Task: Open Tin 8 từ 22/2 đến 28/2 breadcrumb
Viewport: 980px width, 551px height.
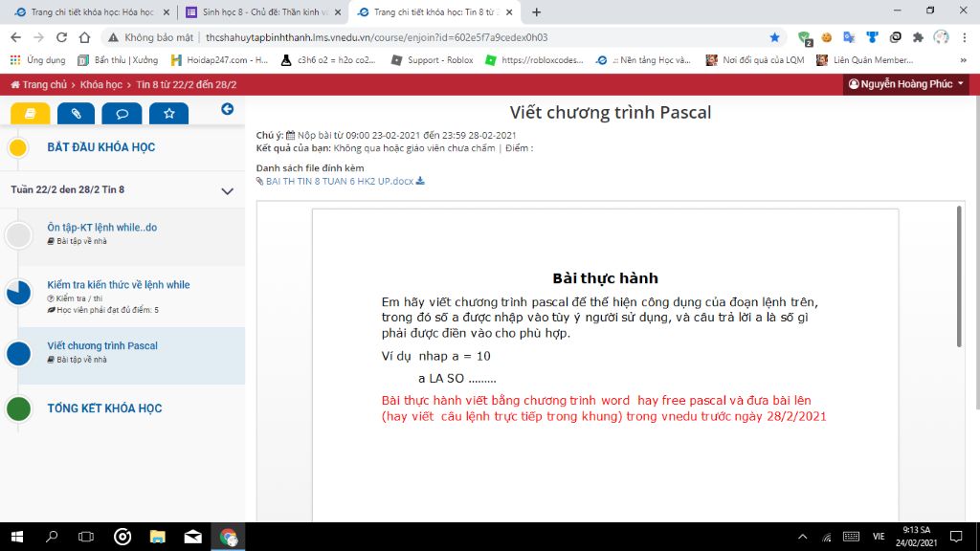Action: click(187, 84)
